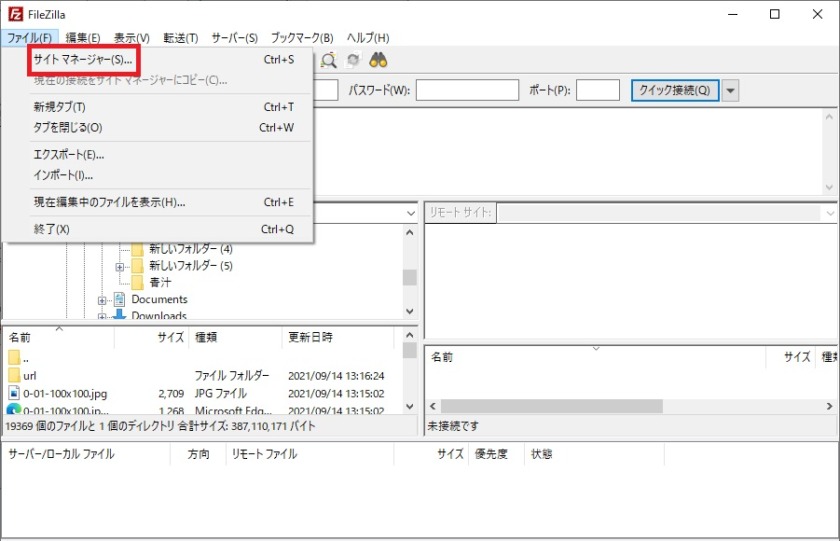Open remote file search binoculars icon
The width and height of the screenshot is (840, 541).
(x=378, y=60)
